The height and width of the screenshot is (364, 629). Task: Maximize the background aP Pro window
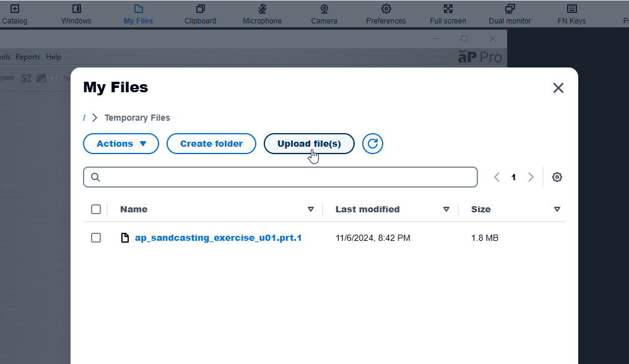click(x=464, y=38)
